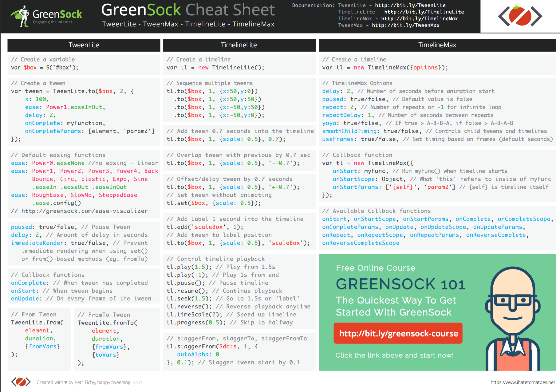The height and width of the screenshot is (392, 560).
Task: Open the http://bit.ly/TimelineLite documentation link
Action: (x=424, y=12)
